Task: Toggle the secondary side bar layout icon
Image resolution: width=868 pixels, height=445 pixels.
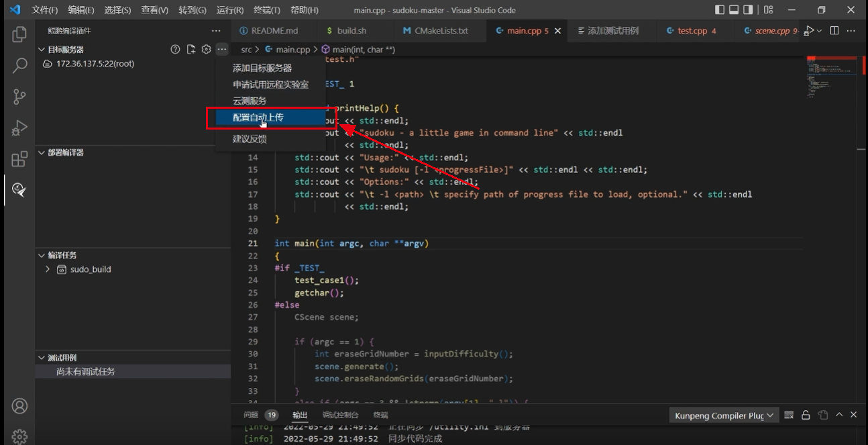Action: [748, 10]
